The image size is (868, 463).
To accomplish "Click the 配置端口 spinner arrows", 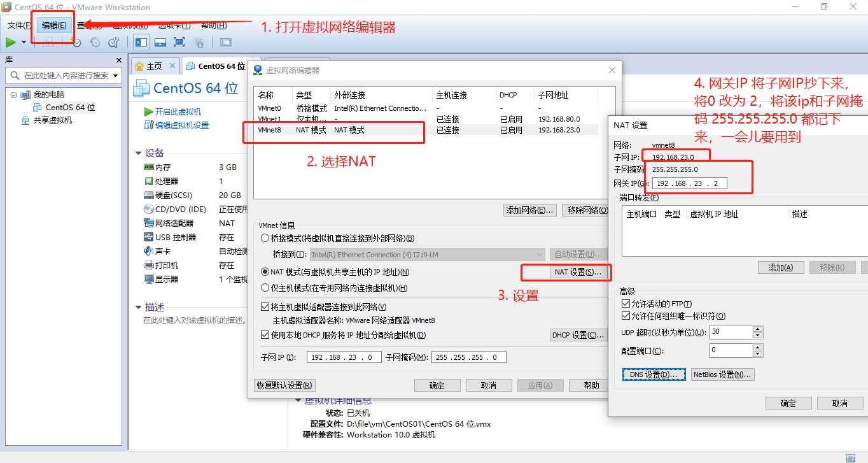I will point(757,350).
